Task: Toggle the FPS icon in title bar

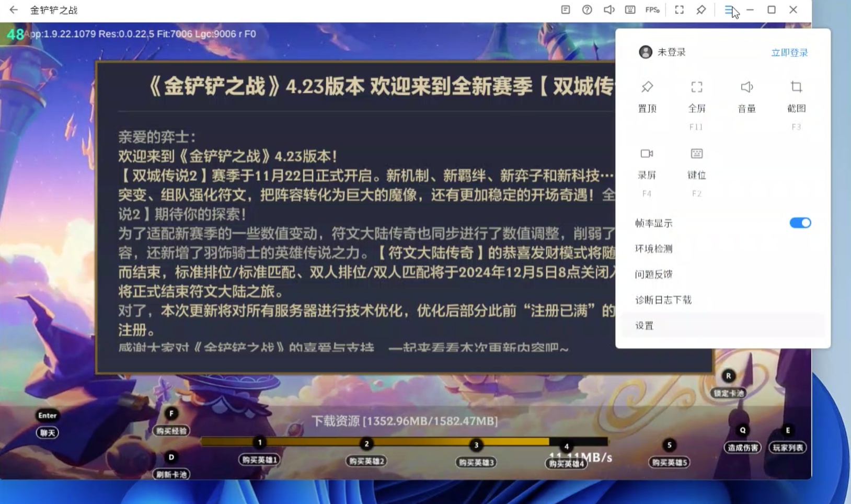Action: tap(652, 10)
